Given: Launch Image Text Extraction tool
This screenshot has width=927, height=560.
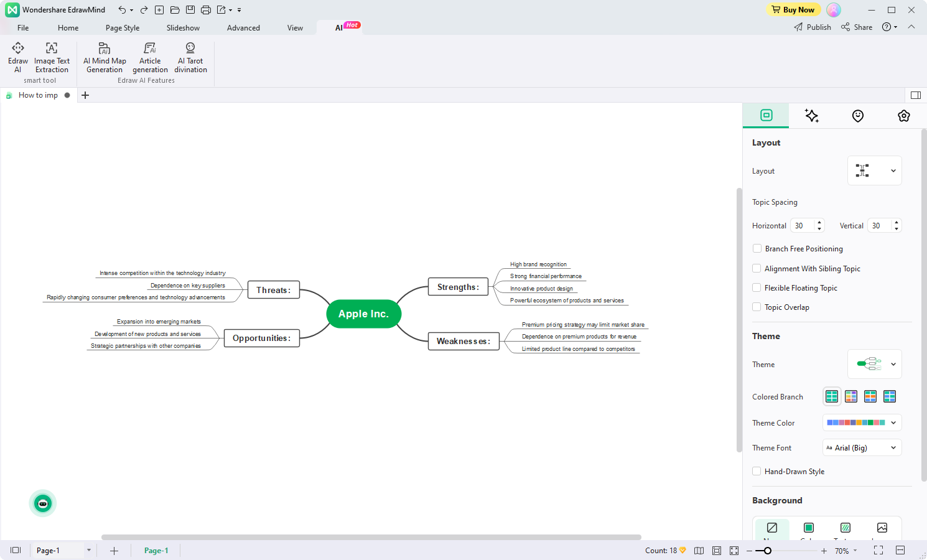Looking at the screenshot, I should click(52, 57).
